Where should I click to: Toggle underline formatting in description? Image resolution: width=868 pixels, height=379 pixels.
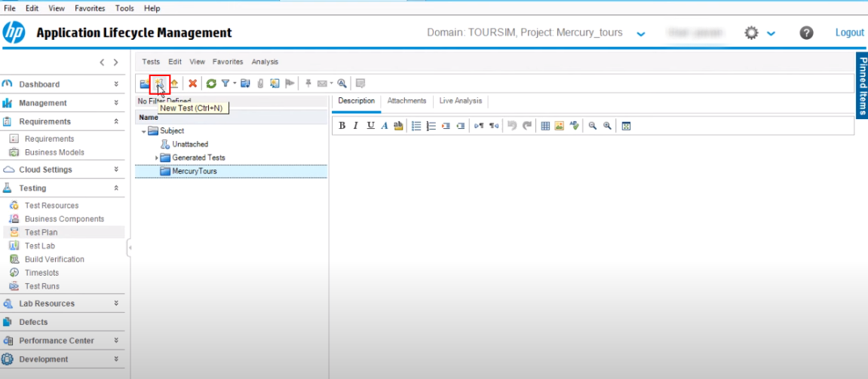pyautogui.click(x=370, y=126)
